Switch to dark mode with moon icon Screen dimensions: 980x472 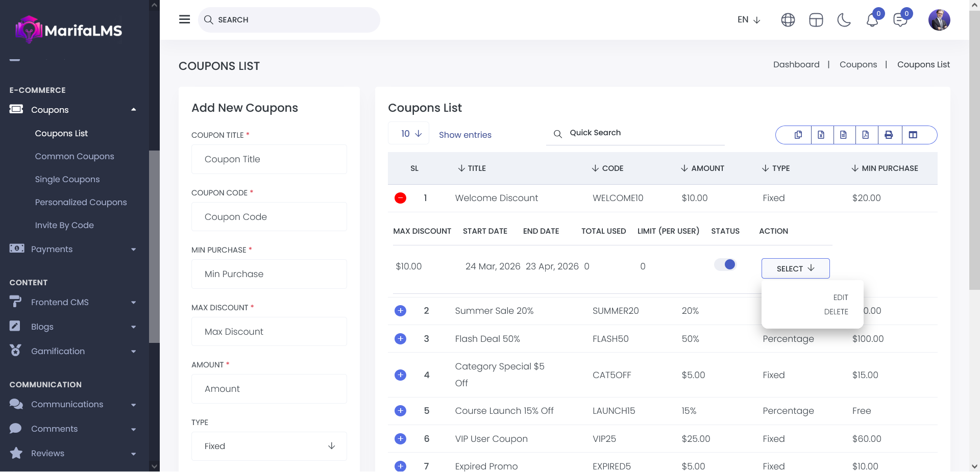844,20
